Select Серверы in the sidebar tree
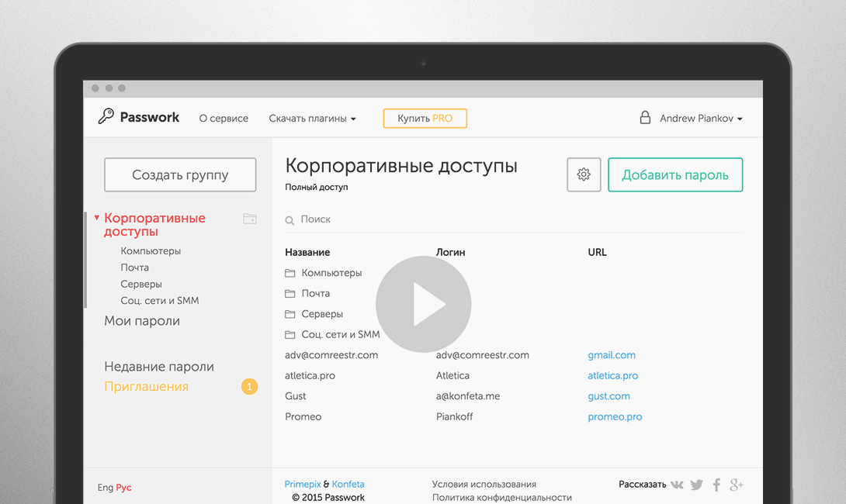Image resolution: width=846 pixels, height=504 pixels. 141,284
